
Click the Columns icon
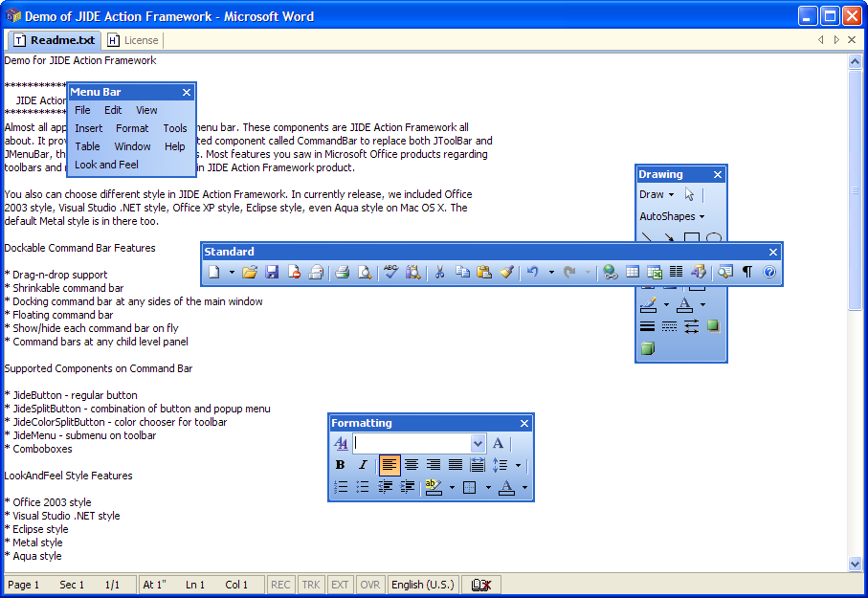click(676, 272)
